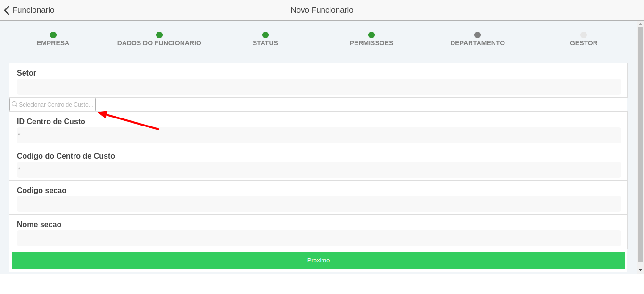This screenshot has width=644, height=294.
Task: Click the ID Centro de Custo field
Action: pos(319,135)
